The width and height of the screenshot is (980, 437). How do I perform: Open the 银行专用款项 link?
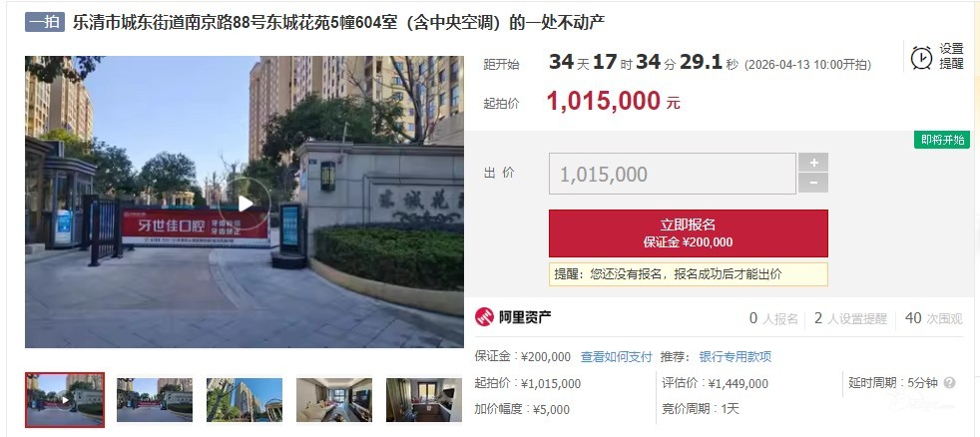click(735, 357)
